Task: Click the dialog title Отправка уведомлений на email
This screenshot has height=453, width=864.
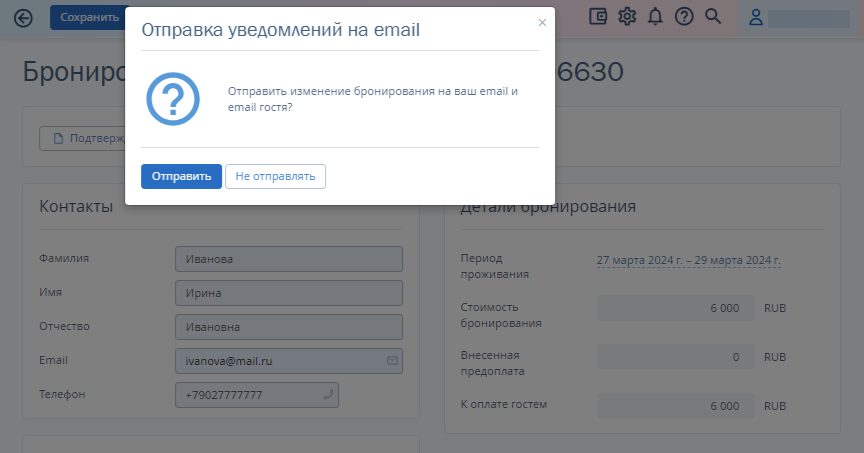Action: 280,30
